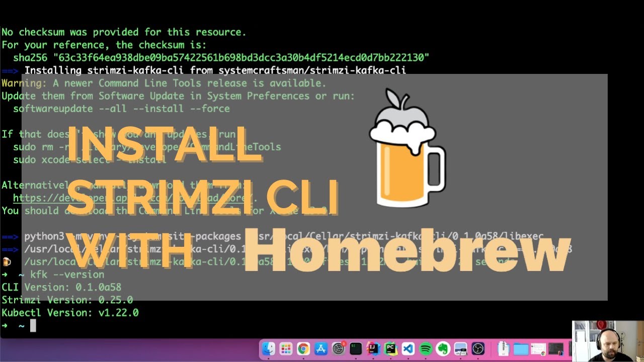Click the terminal cursor at the prompt
Viewport: 644px width, 362px height.
click(x=33, y=326)
